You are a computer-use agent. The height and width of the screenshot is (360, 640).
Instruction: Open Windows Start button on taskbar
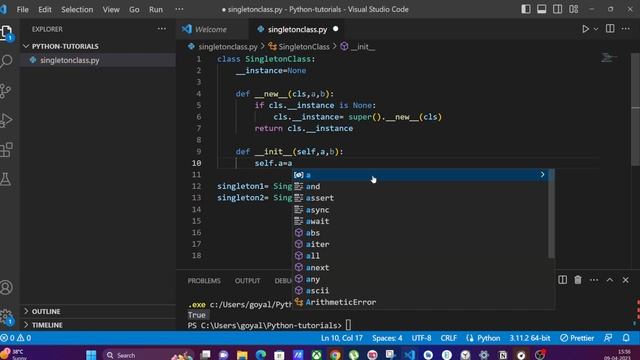[91, 355]
